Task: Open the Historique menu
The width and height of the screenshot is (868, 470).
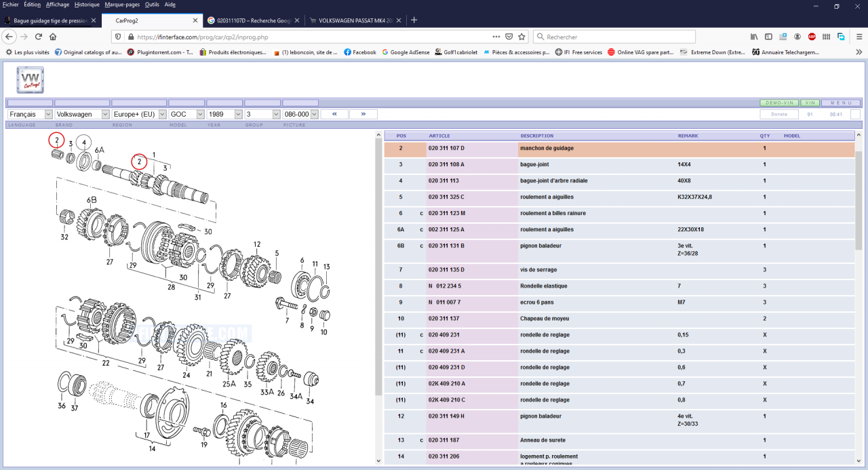Action: pos(87,4)
